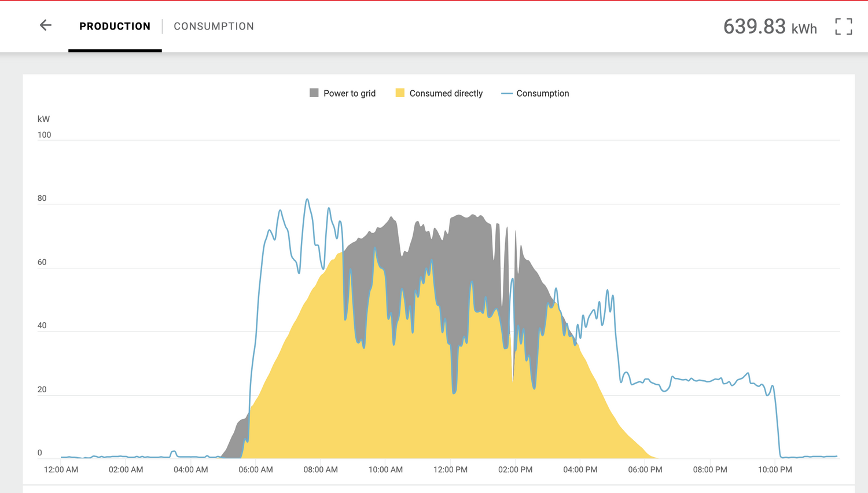Click the 06:00 AM time axis label
The image size is (868, 493).
pos(256,470)
